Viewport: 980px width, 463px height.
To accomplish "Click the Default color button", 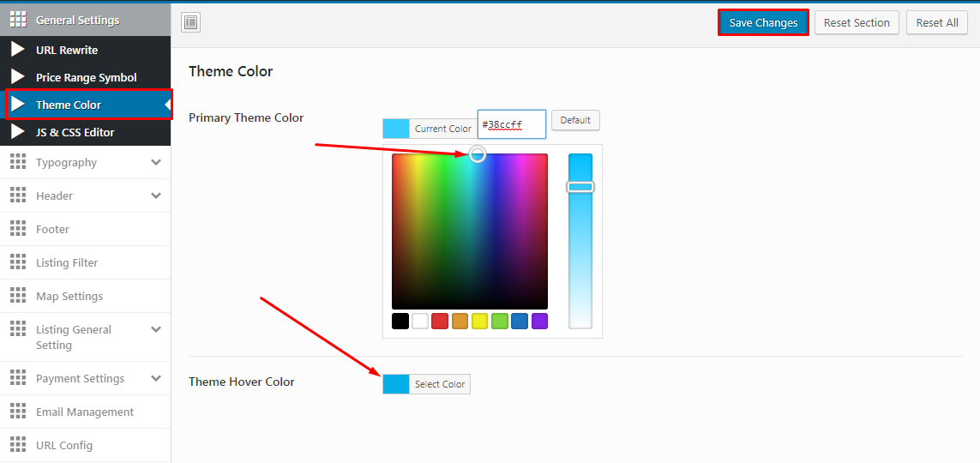I will pyautogui.click(x=575, y=120).
